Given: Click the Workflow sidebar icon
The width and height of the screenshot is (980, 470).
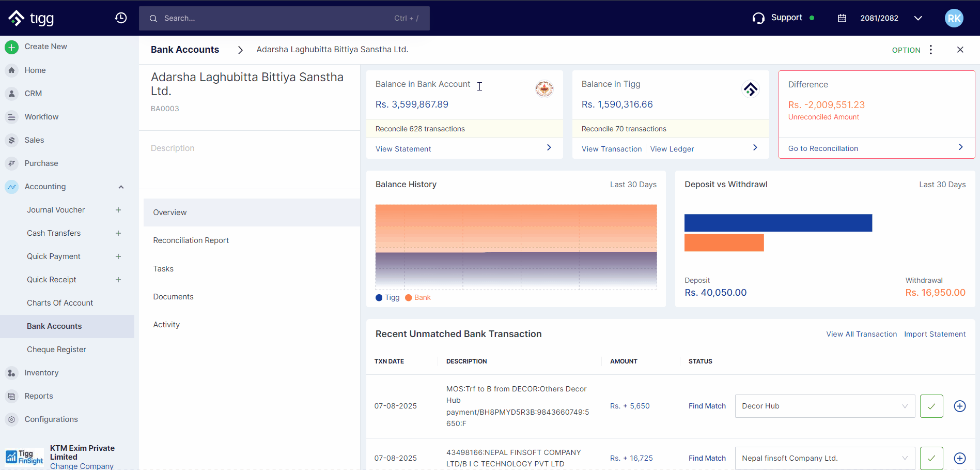Looking at the screenshot, I should point(11,117).
